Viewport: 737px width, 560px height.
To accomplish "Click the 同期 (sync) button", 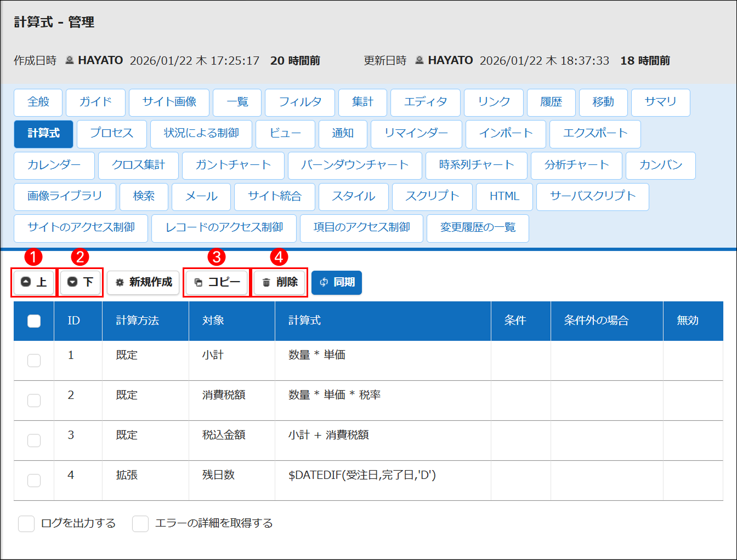I will pos(337,282).
